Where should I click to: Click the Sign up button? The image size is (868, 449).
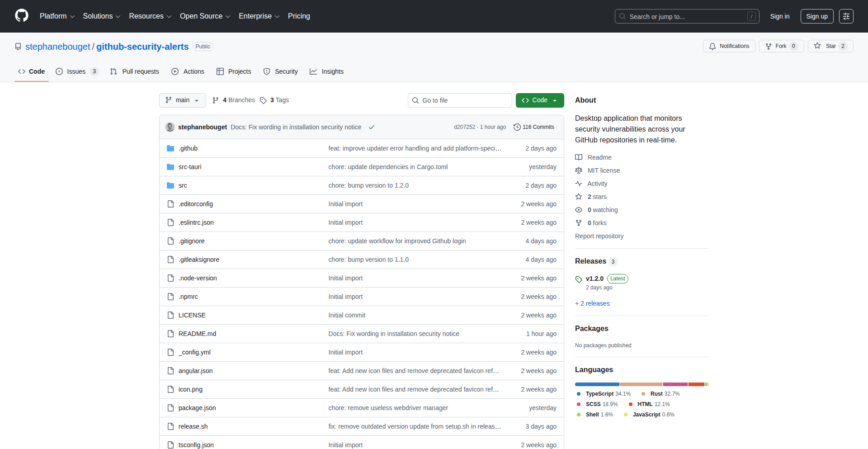point(816,16)
